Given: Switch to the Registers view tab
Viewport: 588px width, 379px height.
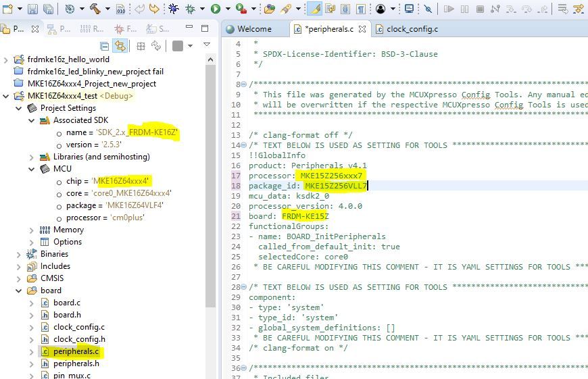Looking at the screenshot, I should tap(92, 29).
